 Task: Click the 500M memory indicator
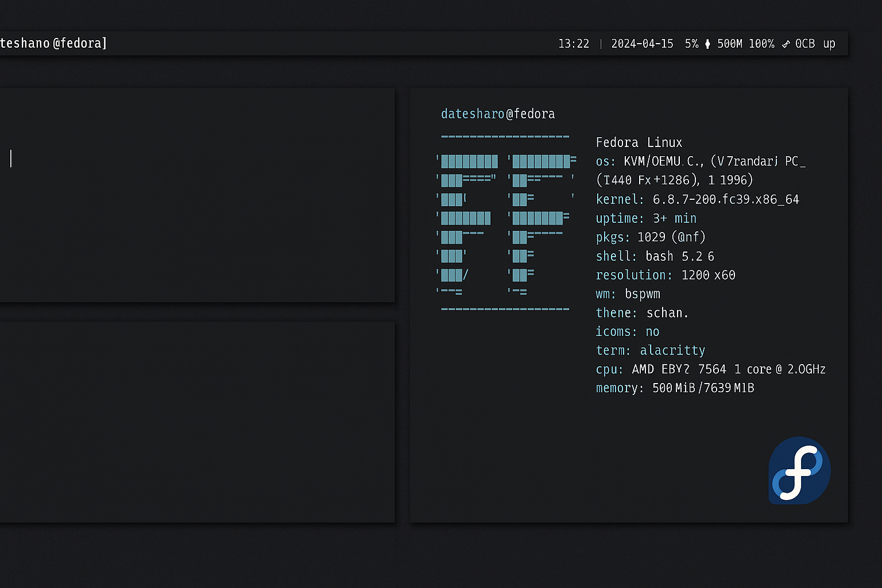(730, 44)
